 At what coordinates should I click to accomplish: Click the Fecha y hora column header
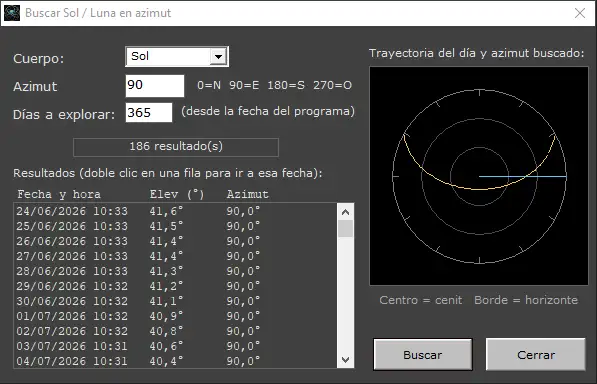coord(59,194)
